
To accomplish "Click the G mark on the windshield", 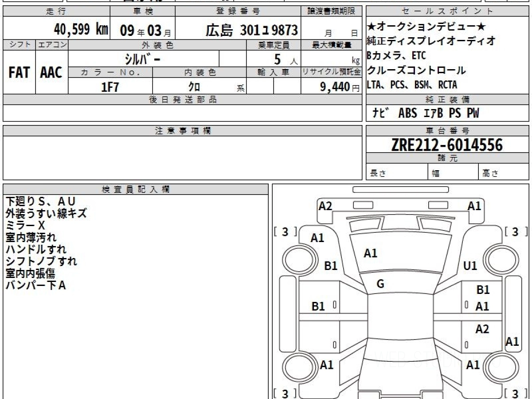I will [x=380, y=285].
